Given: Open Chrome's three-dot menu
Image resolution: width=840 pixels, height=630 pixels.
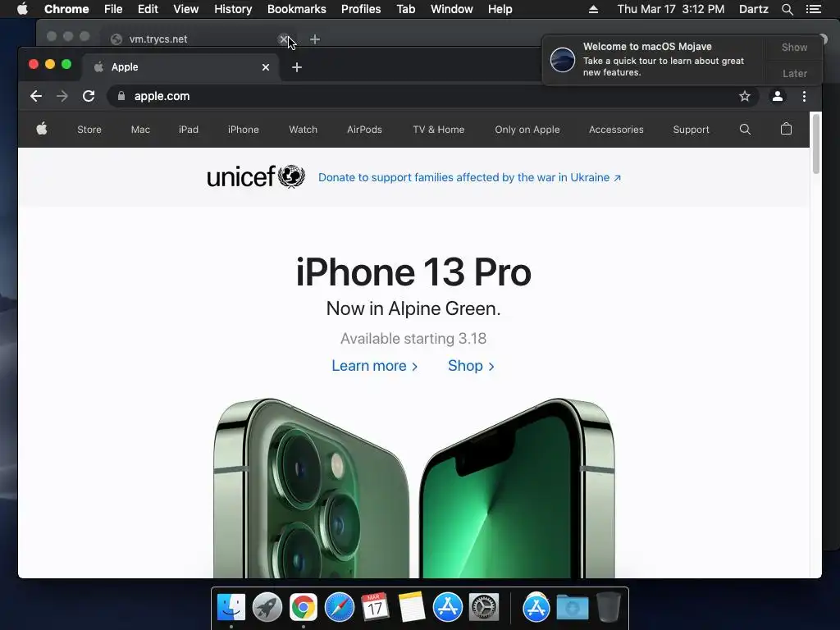Looking at the screenshot, I should click(804, 96).
